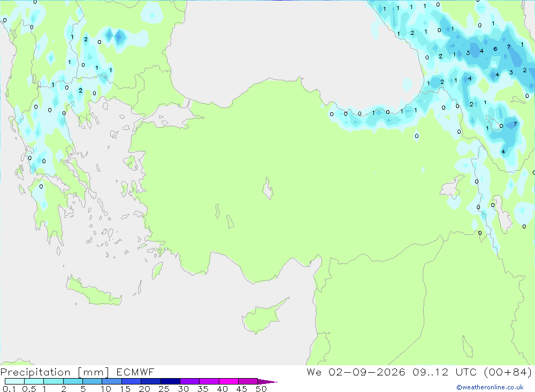Click the magenta 40-45 mm legend swatch

(x=228, y=381)
